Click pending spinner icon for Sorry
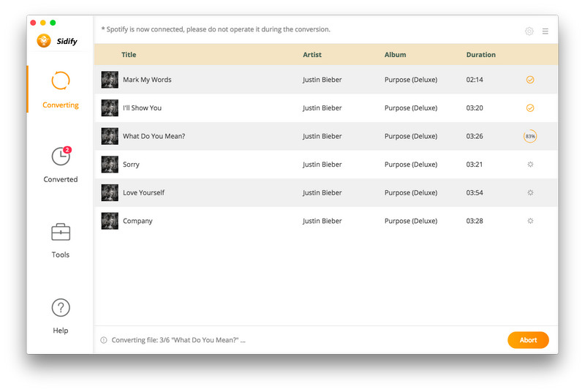 (x=530, y=165)
